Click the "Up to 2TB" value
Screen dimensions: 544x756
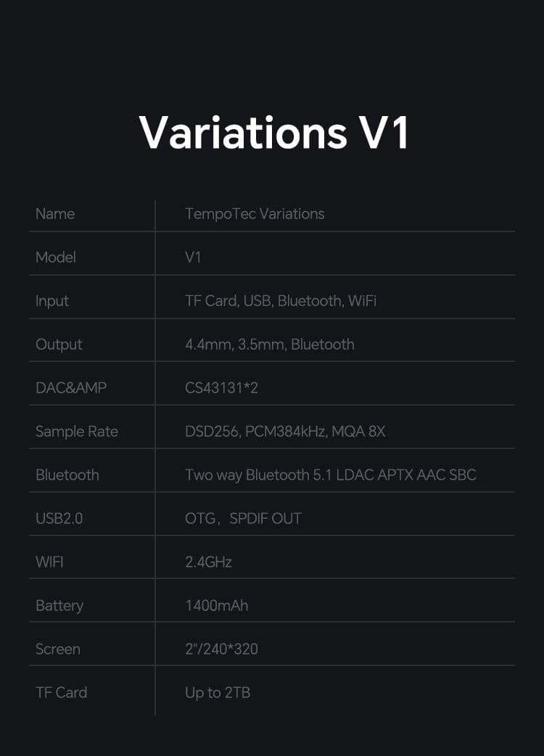(x=218, y=693)
